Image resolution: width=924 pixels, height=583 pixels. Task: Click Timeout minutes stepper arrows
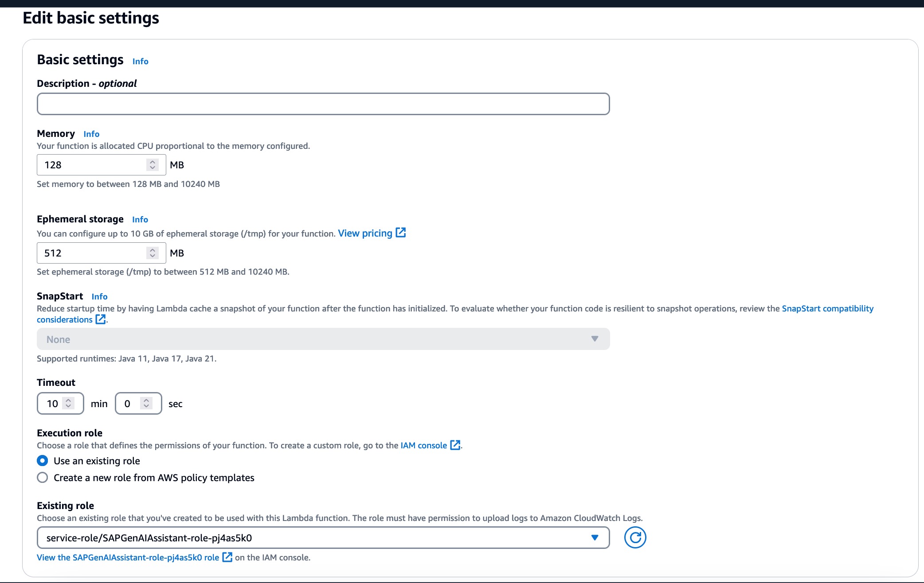pyautogui.click(x=68, y=403)
